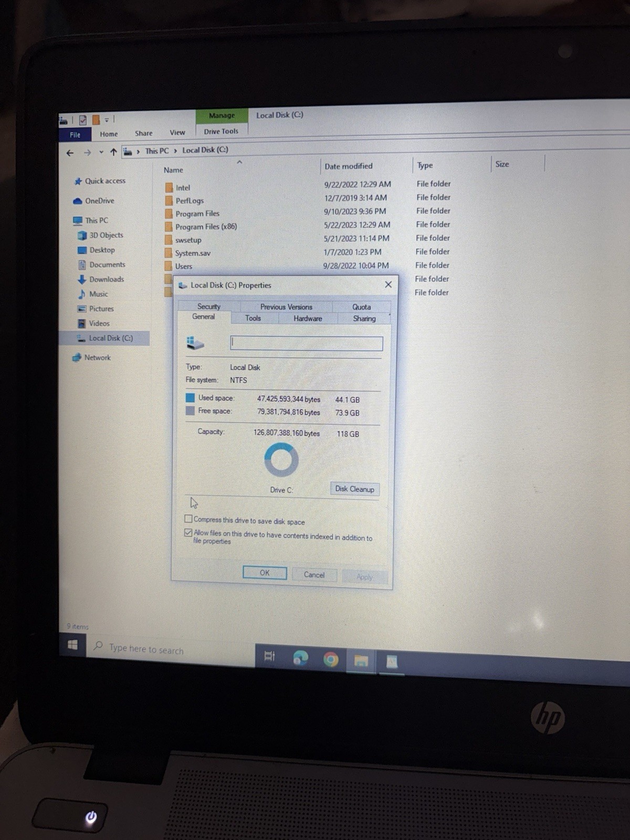
Task: Switch to the Share ribbon tab
Action: (x=143, y=133)
